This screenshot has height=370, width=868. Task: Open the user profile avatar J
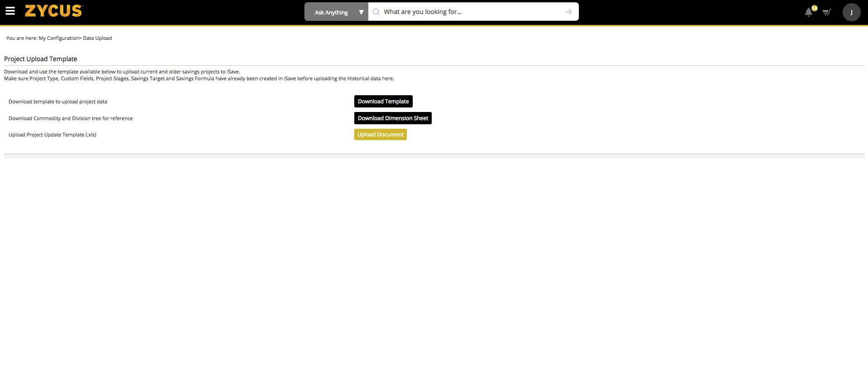click(851, 12)
